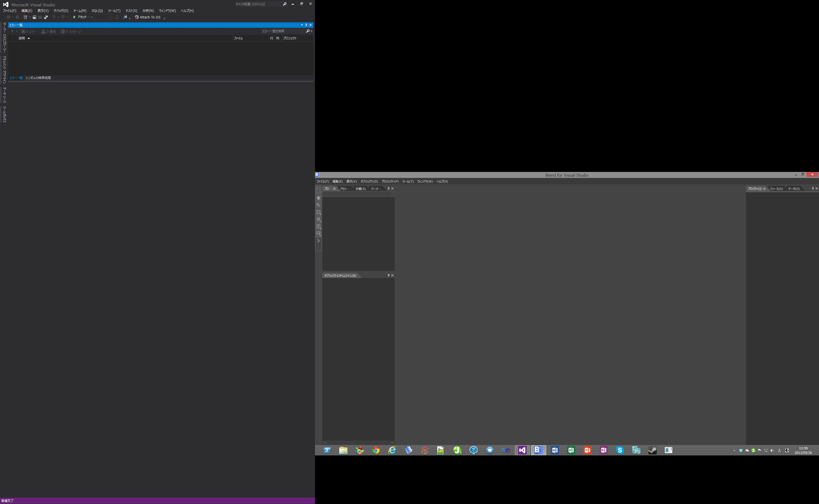
Task: Open Skype from the taskbar
Action: coord(619,450)
